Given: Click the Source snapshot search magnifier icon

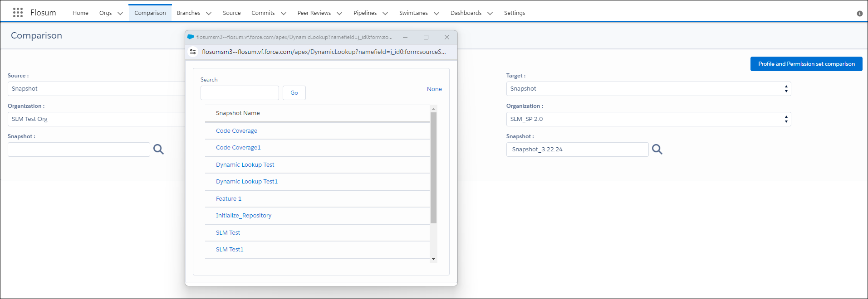Looking at the screenshot, I should click(x=158, y=149).
